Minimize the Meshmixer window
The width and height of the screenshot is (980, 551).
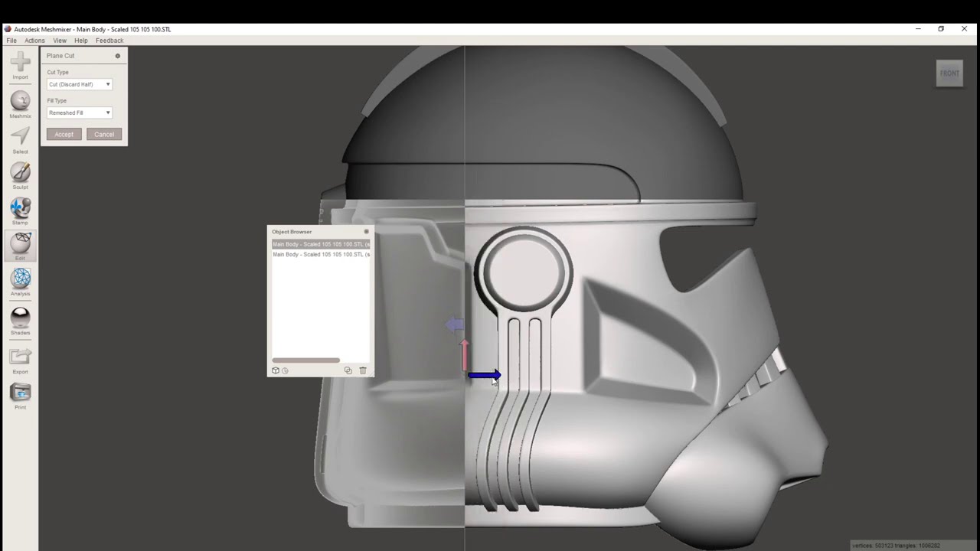pyautogui.click(x=918, y=29)
